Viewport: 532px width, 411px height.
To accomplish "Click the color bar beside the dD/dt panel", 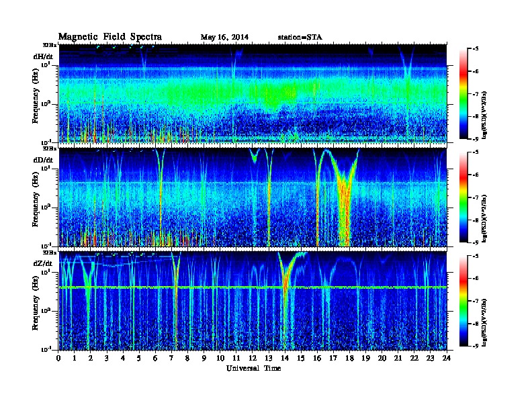I will point(463,197).
